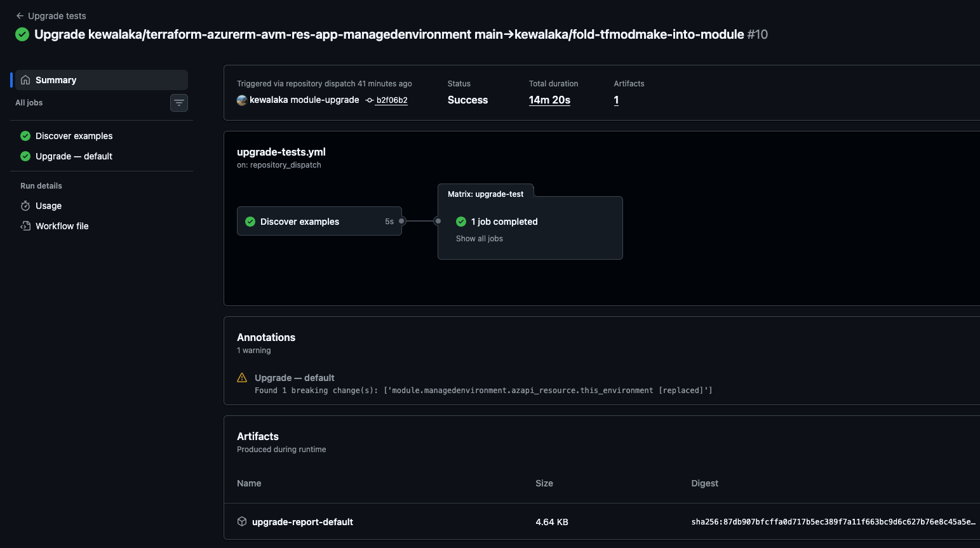980x548 pixels.
Task: Click the Success status text
Action: [x=468, y=100]
